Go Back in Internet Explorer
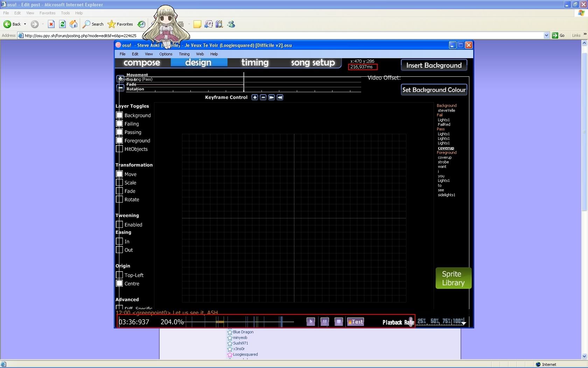The width and height of the screenshot is (588, 368). click(12, 24)
